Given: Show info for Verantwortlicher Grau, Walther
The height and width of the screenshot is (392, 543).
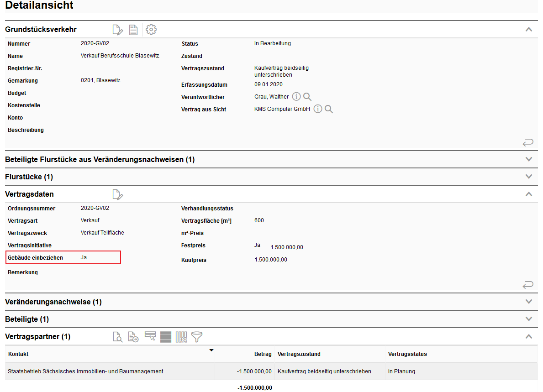Looking at the screenshot, I should point(296,97).
